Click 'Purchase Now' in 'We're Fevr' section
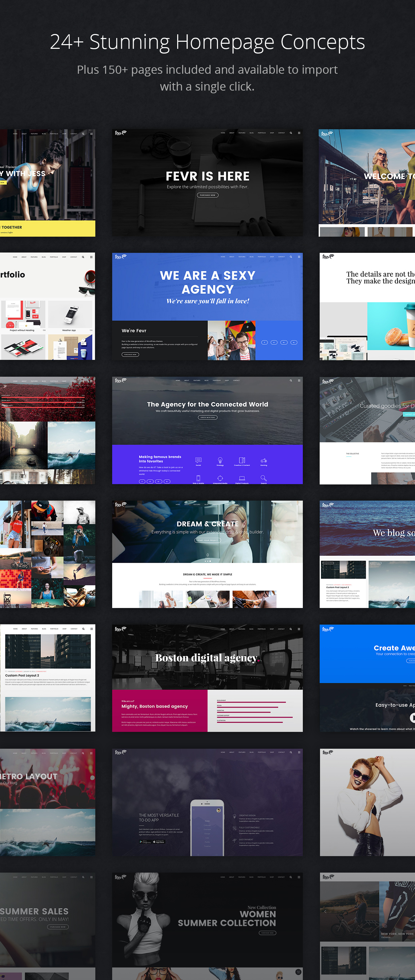This screenshot has height=980, width=415. (x=130, y=354)
